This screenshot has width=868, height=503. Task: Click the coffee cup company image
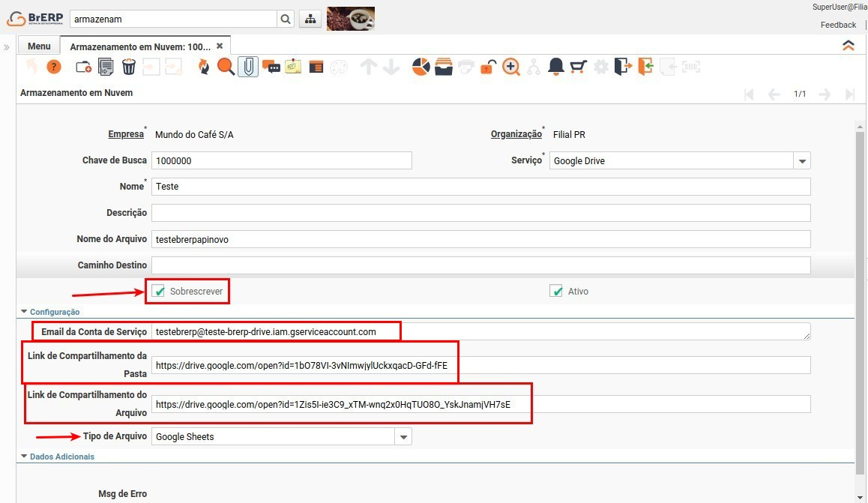pos(350,18)
